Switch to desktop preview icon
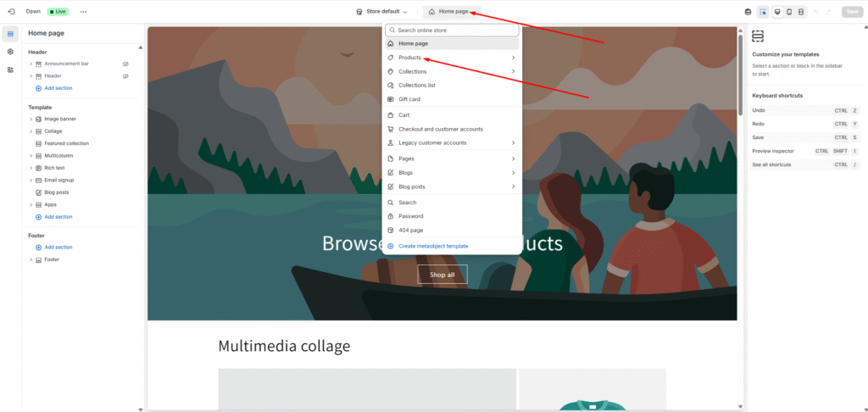The width and height of the screenshot is (868, 412). [776, 12]
